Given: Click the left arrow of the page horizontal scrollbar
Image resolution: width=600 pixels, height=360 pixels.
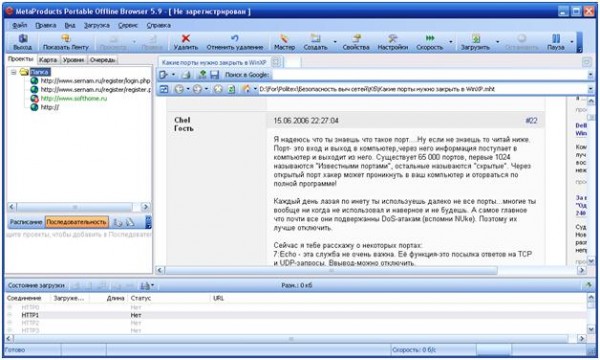Looking at the screenshot, I should pos(160,270).
